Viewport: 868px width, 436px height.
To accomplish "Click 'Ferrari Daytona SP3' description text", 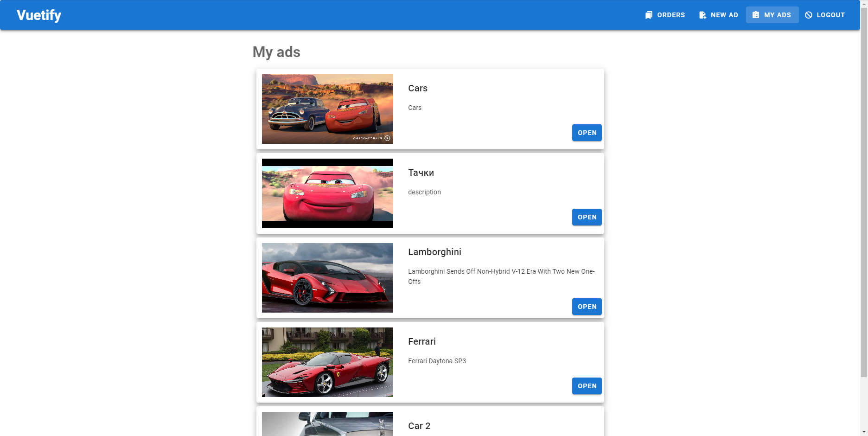I will click(x=437, y=361).
